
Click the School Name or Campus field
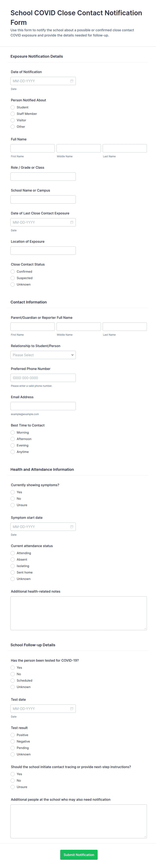(43, 200)
